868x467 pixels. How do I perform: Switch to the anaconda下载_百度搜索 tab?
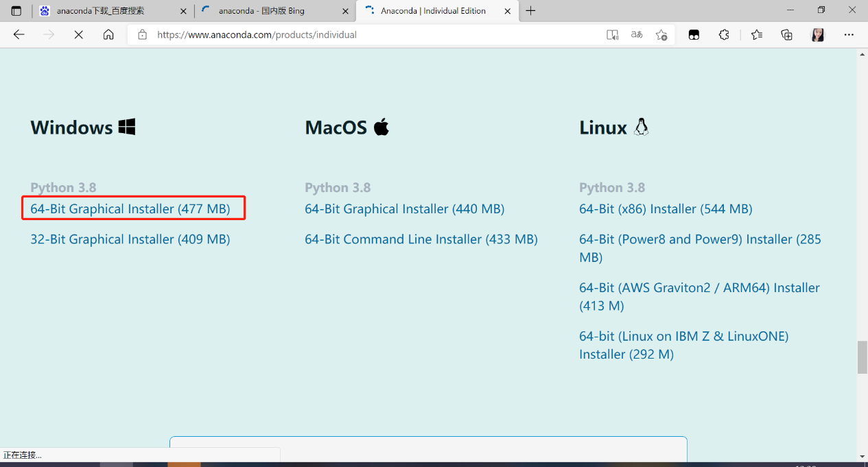pyautogui.click(x=113, y=11)
